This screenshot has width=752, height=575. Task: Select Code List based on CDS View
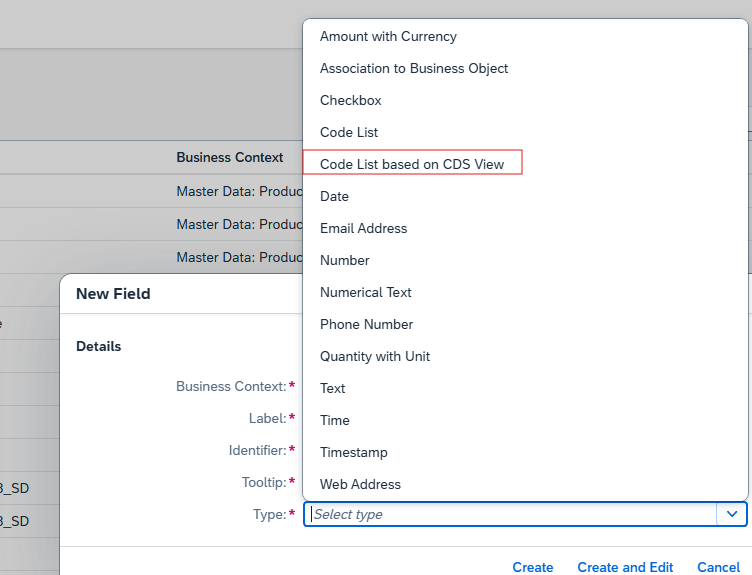pos(412,164)
